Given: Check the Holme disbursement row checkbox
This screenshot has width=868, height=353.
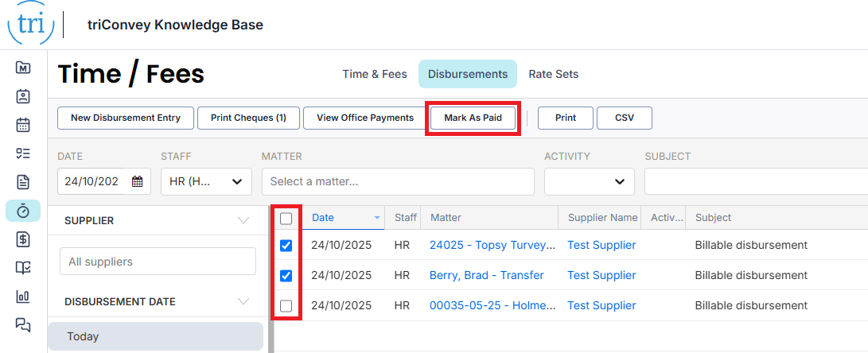Looking at the screenshot, I should (x=286, y=305).
